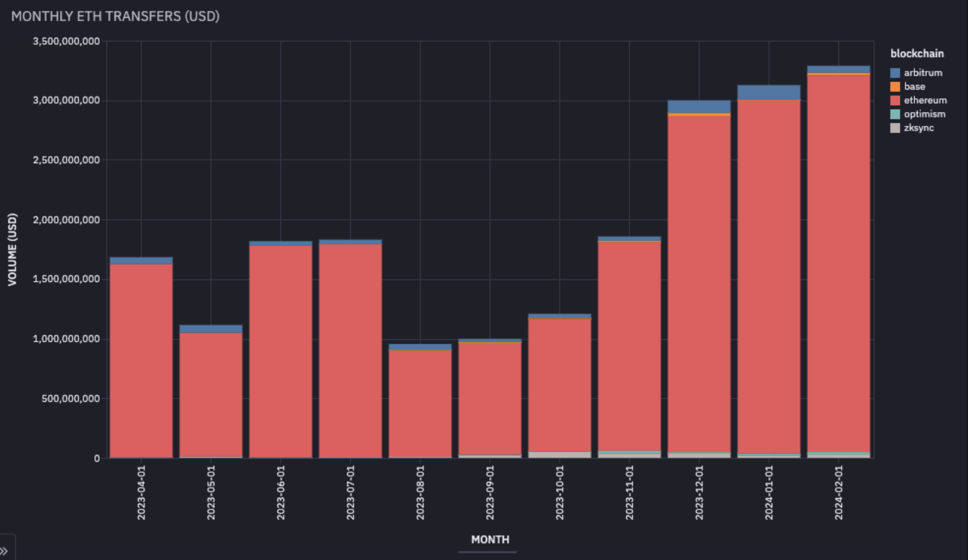Screen dimensions: 968x560
Task: Click the orange base segment in 2023-12-01 bar
Action: click(699, 115)
